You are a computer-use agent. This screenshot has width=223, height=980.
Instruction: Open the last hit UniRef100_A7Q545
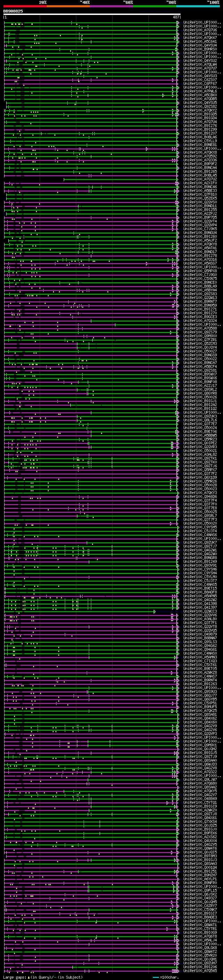click(200, 971)
